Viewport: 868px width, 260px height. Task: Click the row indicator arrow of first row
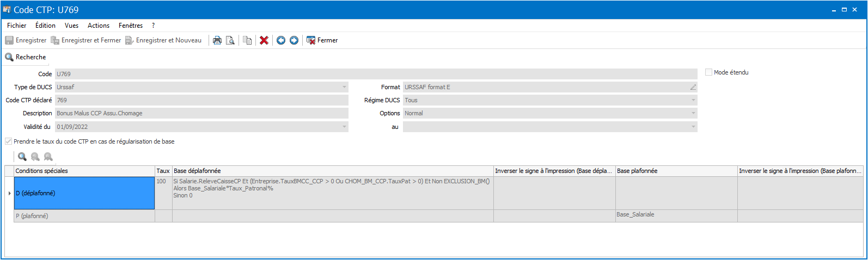(x=10, y=193)
